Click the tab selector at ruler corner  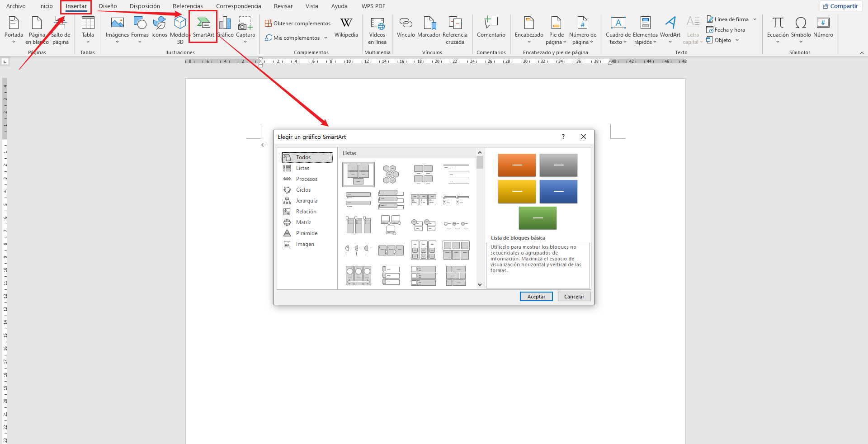coord(5,61)
